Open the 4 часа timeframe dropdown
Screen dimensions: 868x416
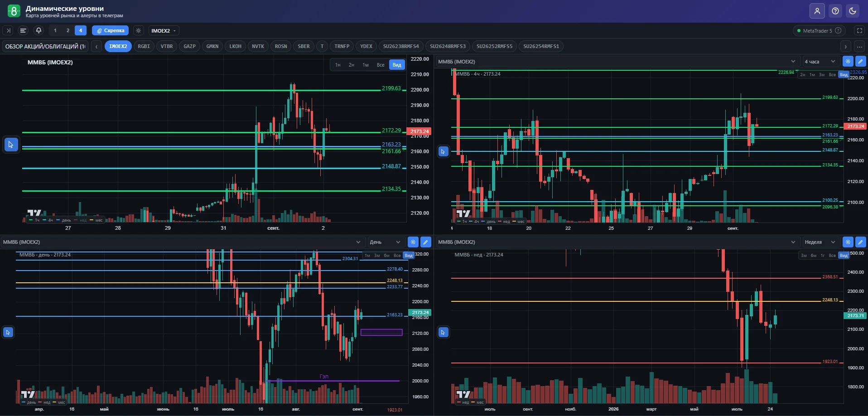click(x=820, y=62)
